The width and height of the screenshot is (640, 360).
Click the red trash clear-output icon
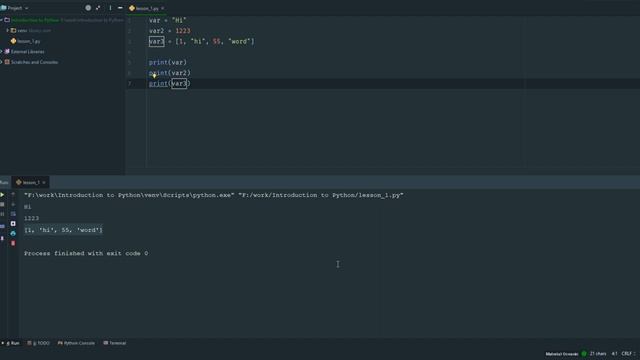click(13, 243)
